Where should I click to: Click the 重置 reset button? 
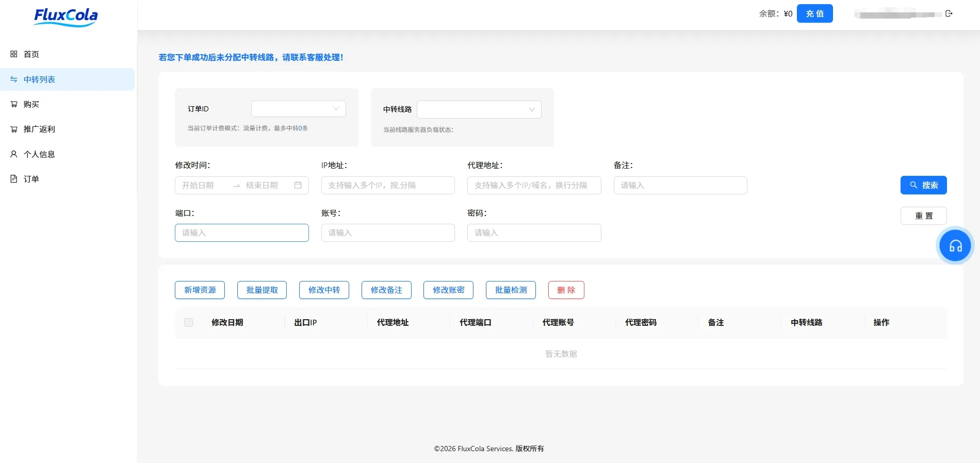tap(924, 216)
